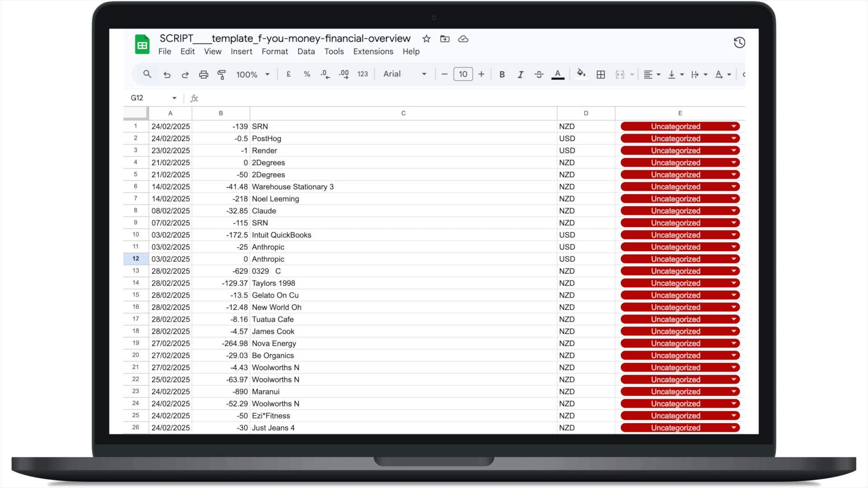Viewport: 868px width, 488px height.
Task: Click the print icon
Action: pyautogui.click(x=203, y=75)
